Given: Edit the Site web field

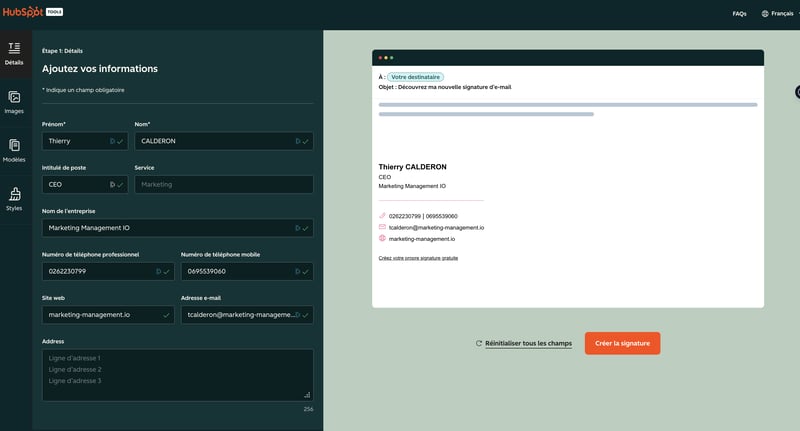Looking at the screenshot, I should (x=108, y=315).
